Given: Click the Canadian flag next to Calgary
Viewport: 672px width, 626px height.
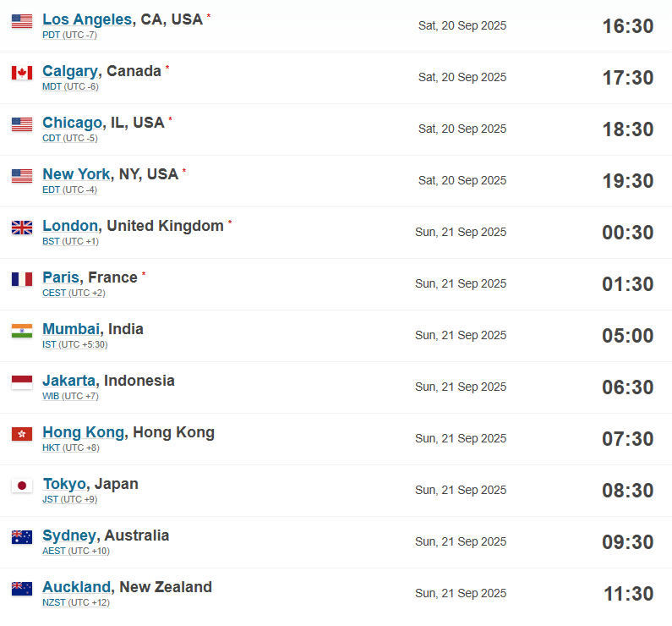Looking at the screenshot, I should [22, 73].
